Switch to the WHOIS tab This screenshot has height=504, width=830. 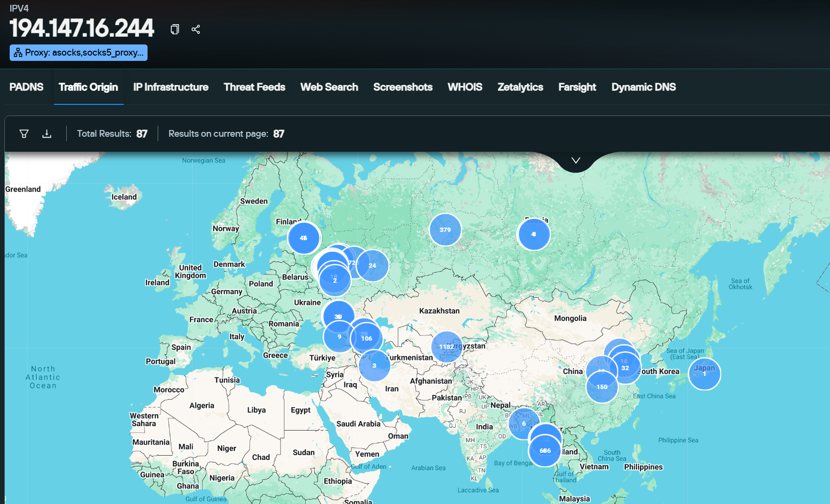pyautogui.click(x=465, y=87)
